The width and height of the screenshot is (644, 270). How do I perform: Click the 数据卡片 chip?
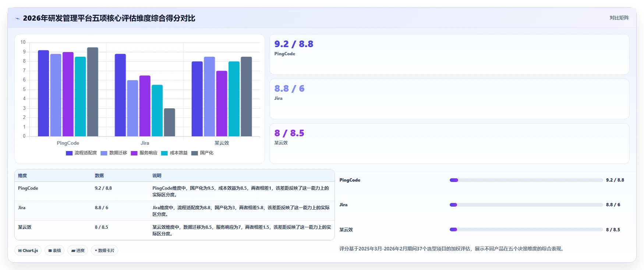click(x=105, y=250)
